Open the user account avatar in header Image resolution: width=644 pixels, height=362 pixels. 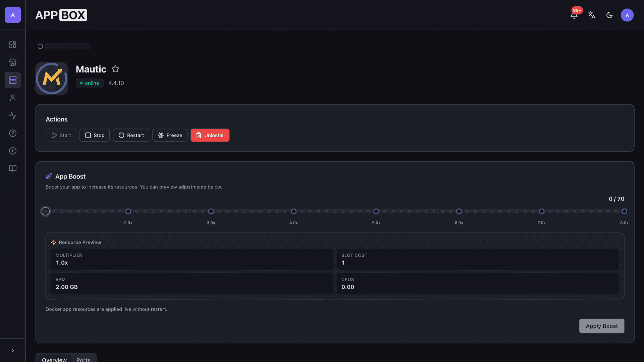pyautogui.click(x=627, y=15)
